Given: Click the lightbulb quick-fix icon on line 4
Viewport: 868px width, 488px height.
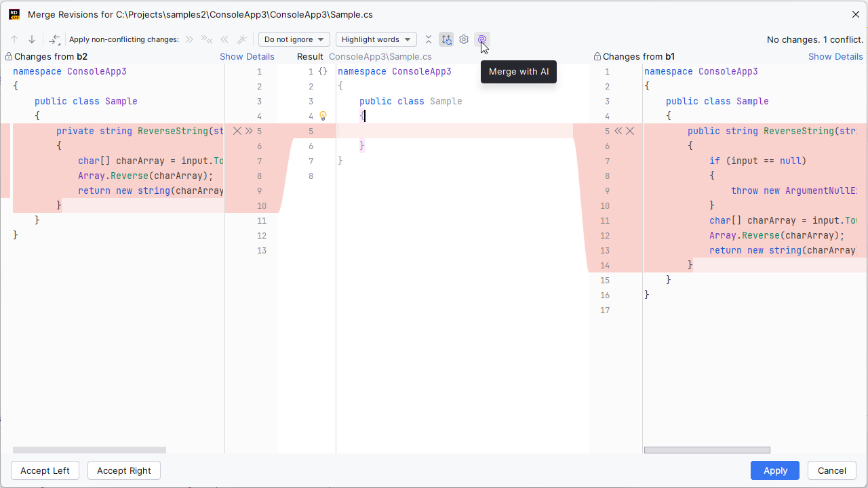Looking at the screenshot, I should click(323, 116).
